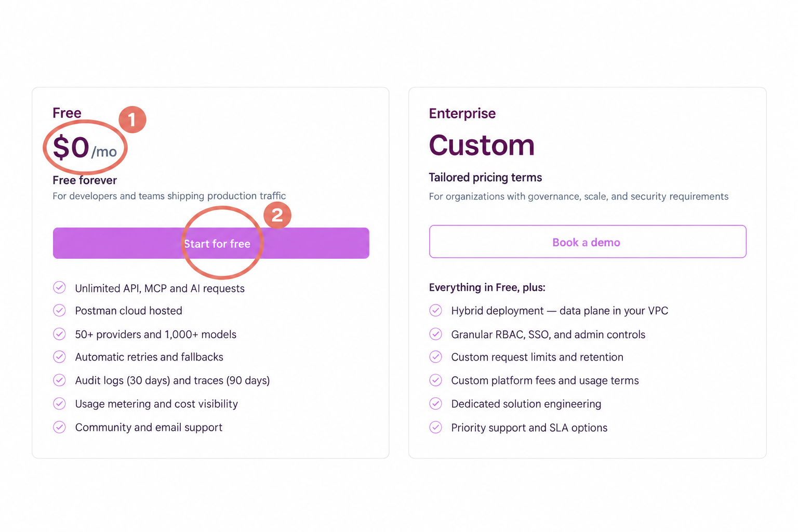
Task: Click check icon for Dedicated solution engineering
Action: coord(436,403)
